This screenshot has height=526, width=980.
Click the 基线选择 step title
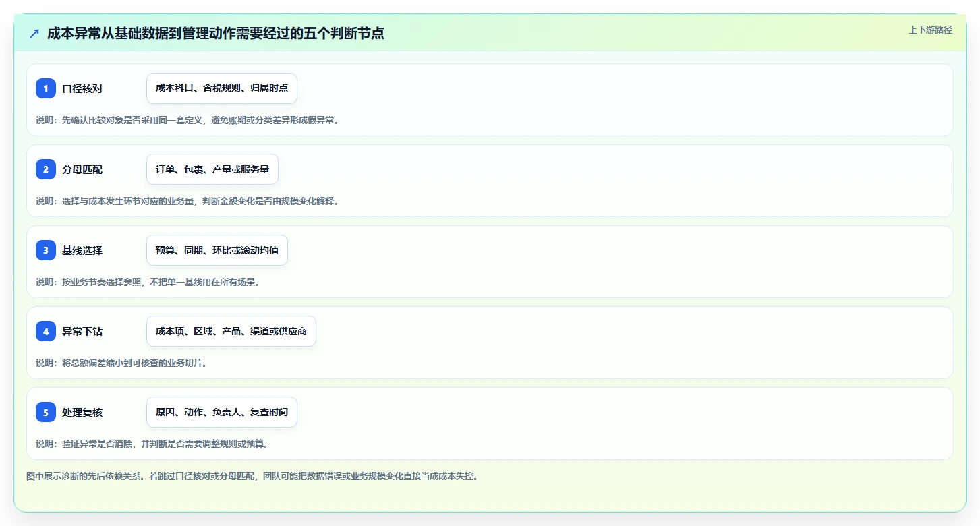click(82, 251)
